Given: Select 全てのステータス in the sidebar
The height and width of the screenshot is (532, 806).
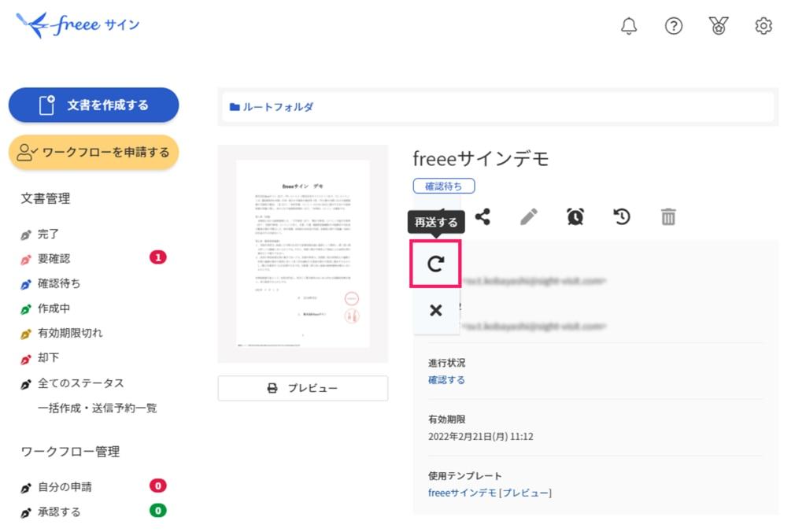Looking at the screenshot, I should pos(81,383).
